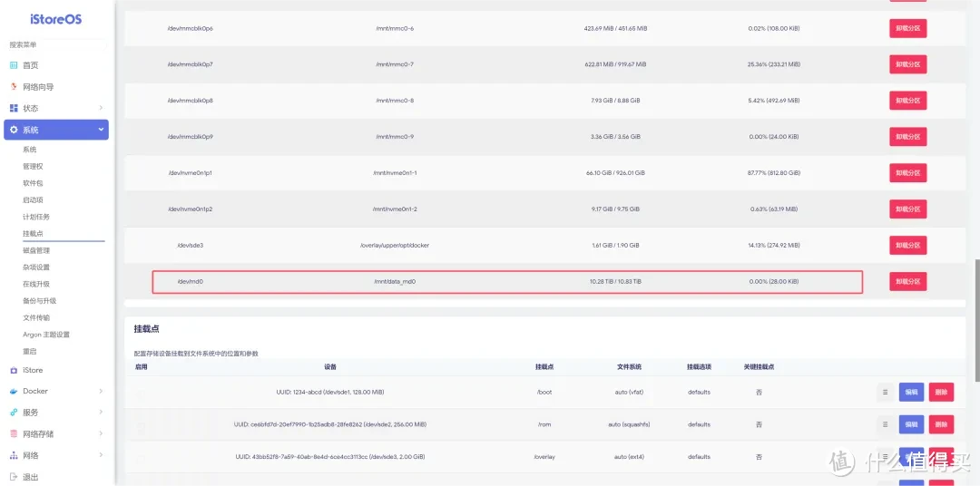Select the /mnt/mmc0-8 mount path

click(x=395, y=101)
